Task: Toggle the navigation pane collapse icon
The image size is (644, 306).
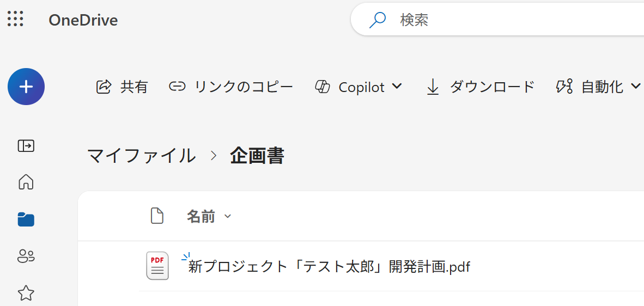Action: tap(26, 146)
